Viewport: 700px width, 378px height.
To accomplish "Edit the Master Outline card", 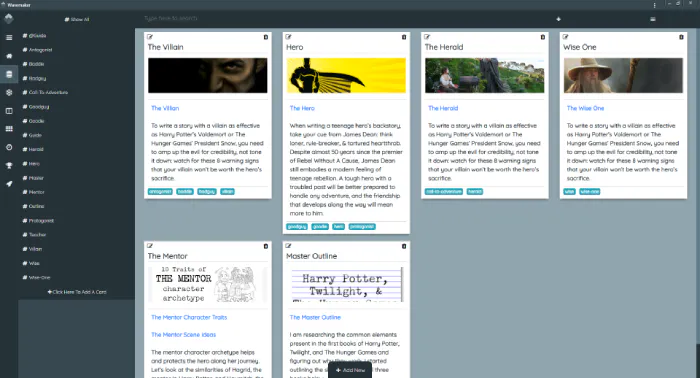I will click(x=288, y=246).
